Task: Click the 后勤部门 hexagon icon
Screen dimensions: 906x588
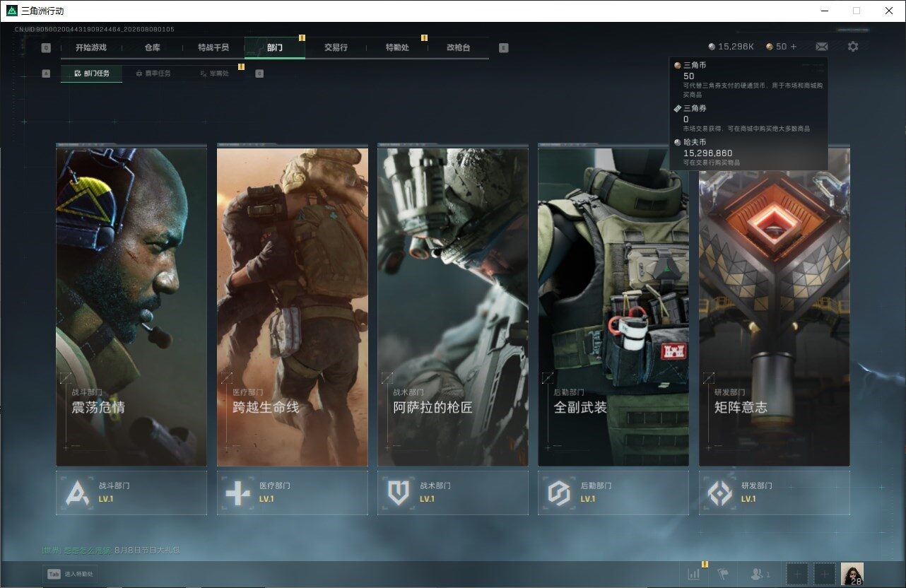Action: (x=559, y=493)
